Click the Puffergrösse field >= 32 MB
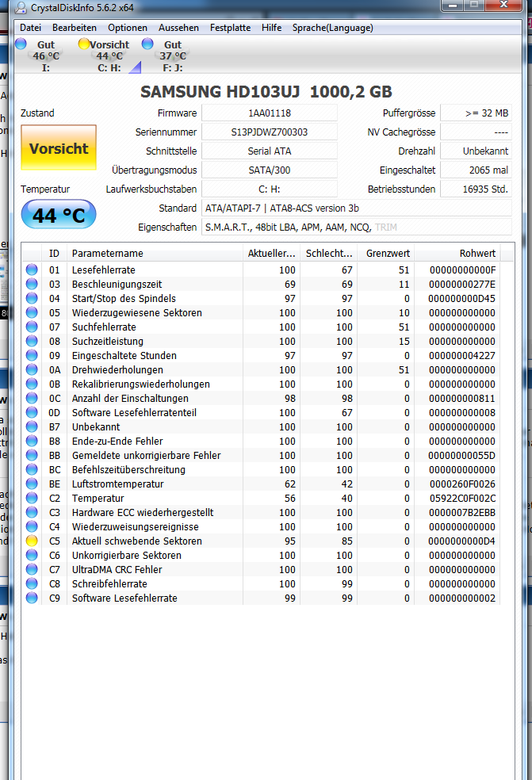The image size is (532, 780). [476, 113]
